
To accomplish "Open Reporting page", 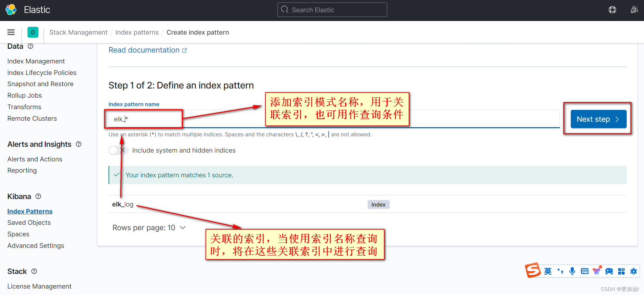I will (22, 170).
